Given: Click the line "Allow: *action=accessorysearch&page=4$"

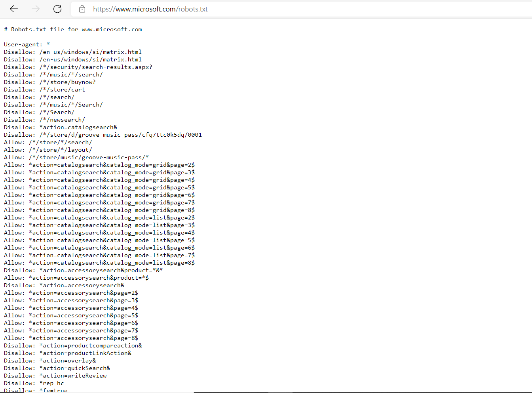Looking at the screenshot, I should (71, 308).
